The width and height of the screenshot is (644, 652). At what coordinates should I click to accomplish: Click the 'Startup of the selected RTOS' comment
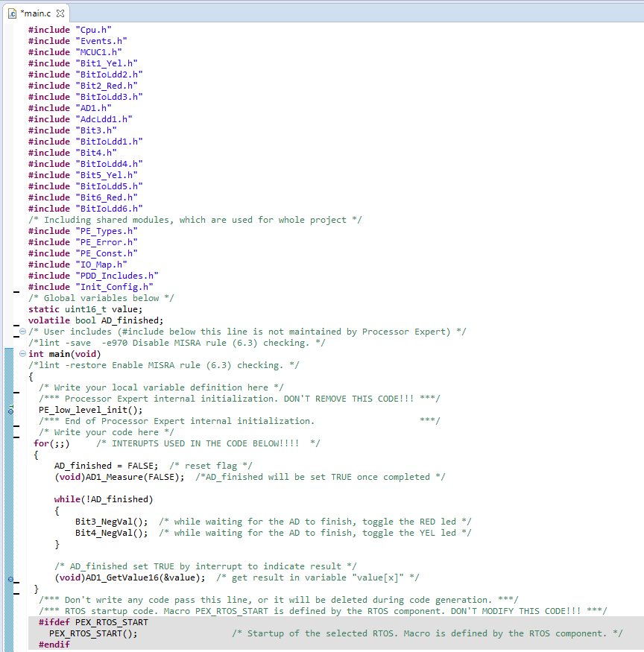coord(427,633)
